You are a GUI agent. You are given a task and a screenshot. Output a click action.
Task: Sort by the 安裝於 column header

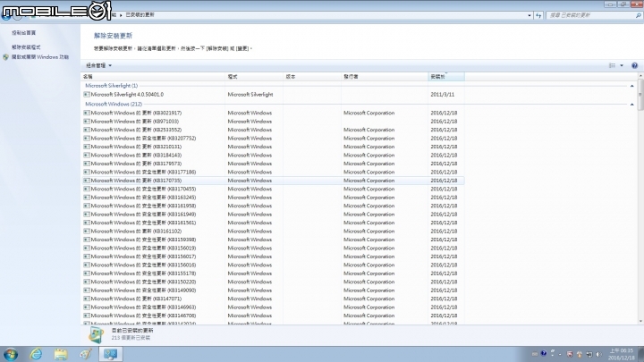[x=446, y=77]
